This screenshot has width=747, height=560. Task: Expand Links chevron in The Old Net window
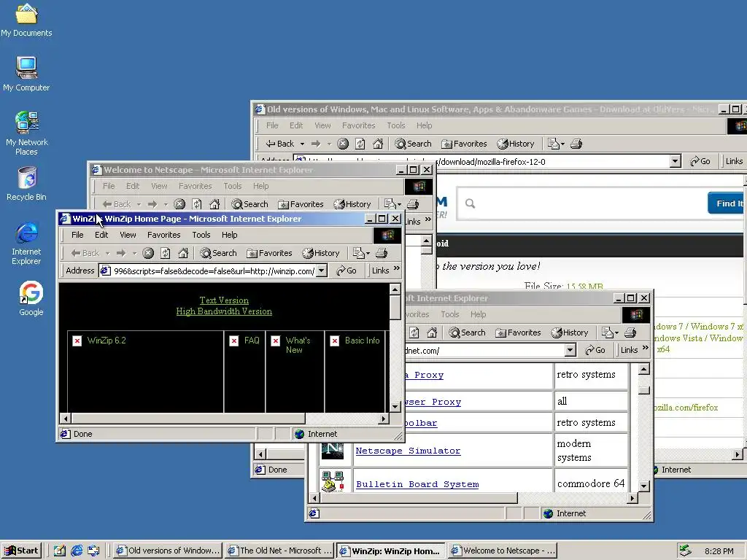(x=646, y=348)
